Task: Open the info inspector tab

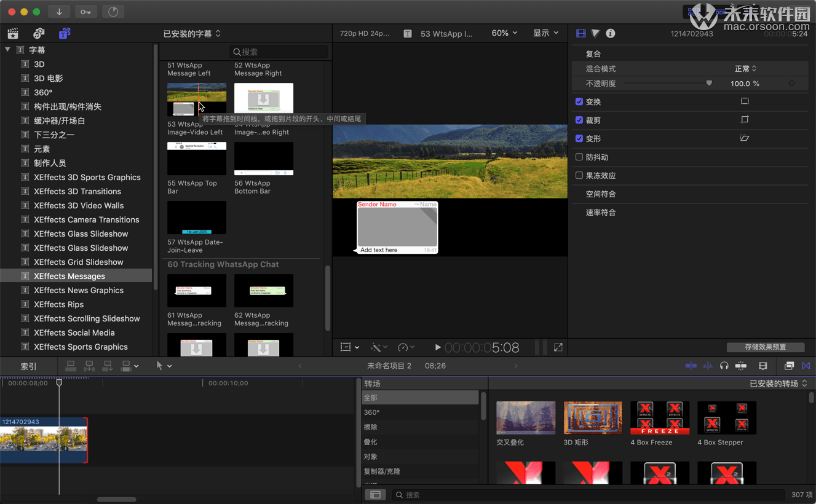Action: click(610, 34)
